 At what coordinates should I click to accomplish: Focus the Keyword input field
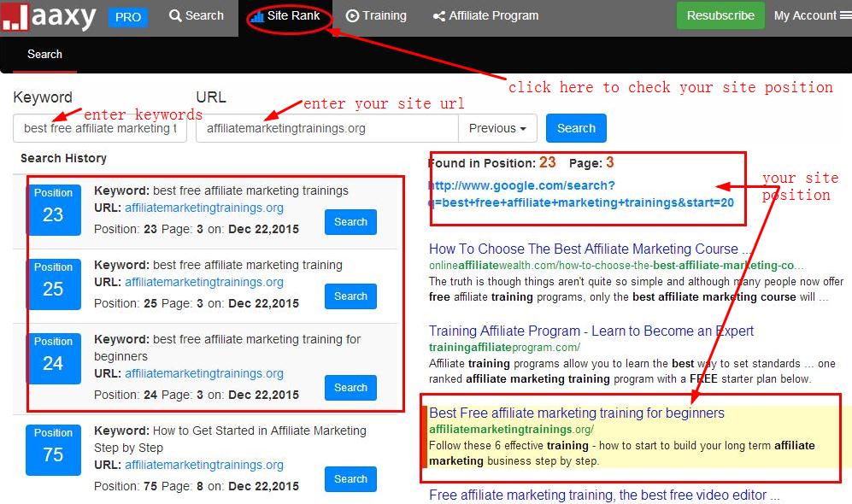pyautogui.click(x=100, y=128)
